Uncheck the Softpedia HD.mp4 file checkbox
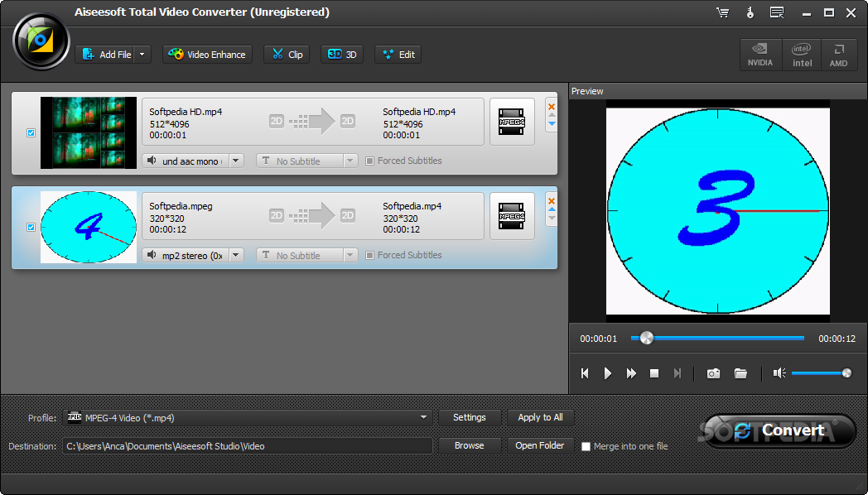The image size is (868, 495). 31,132
